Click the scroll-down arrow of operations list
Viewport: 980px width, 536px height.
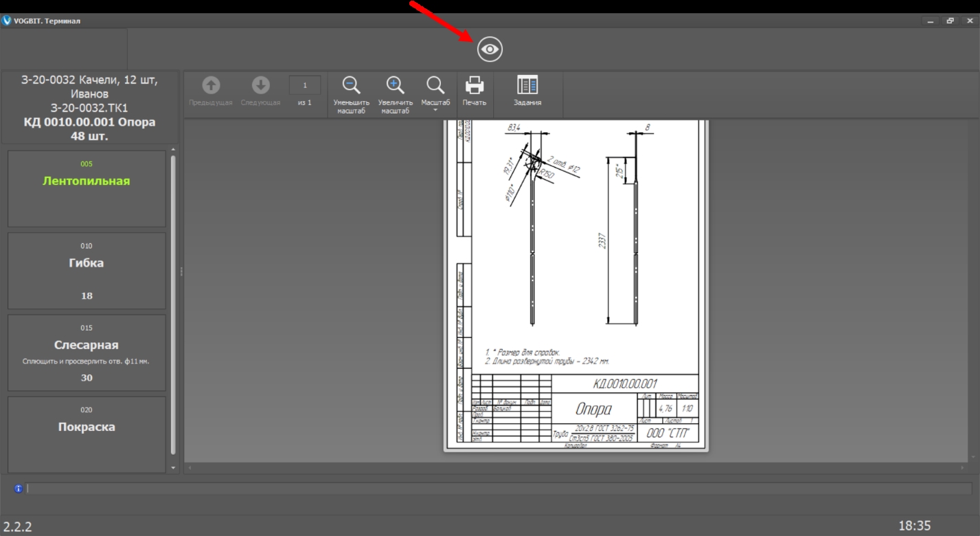click(173, 468)
